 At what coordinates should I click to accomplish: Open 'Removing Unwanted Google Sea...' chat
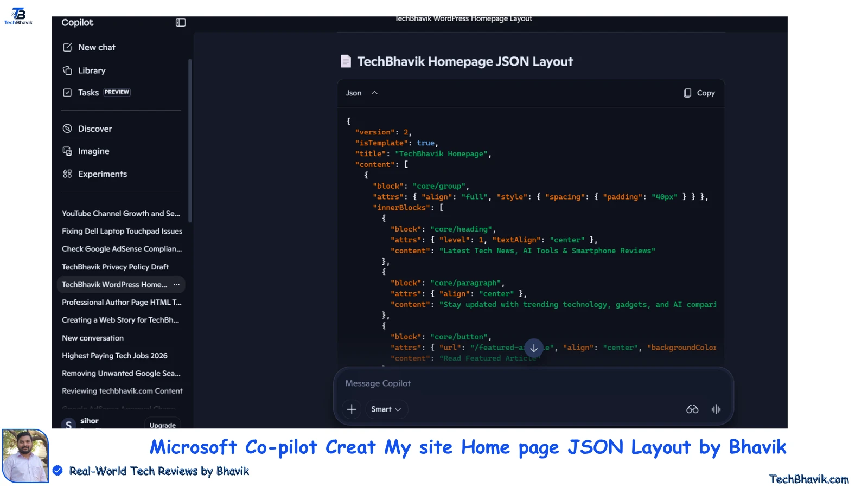[121, 374]
